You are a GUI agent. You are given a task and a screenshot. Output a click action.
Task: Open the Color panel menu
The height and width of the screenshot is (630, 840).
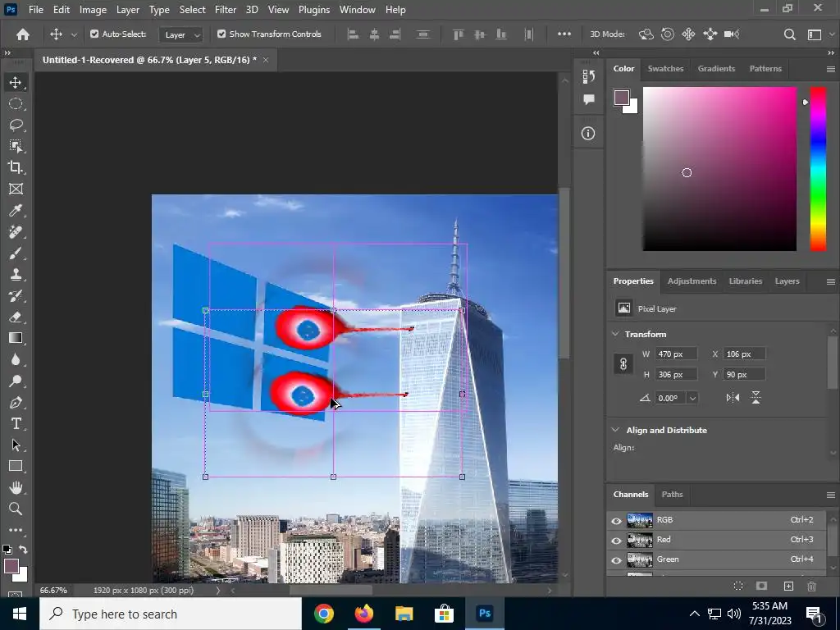click(831, 69)
